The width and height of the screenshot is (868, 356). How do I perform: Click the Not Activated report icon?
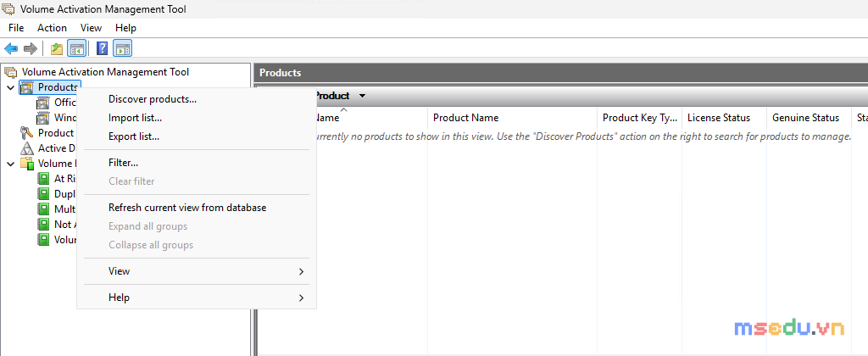click(x=43, y=225)
